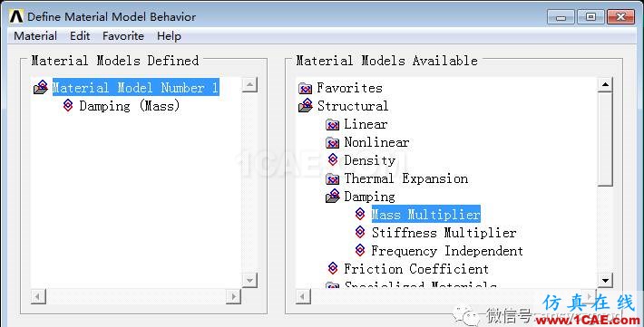Collapse the open Damping folder icon

[333, 197]
